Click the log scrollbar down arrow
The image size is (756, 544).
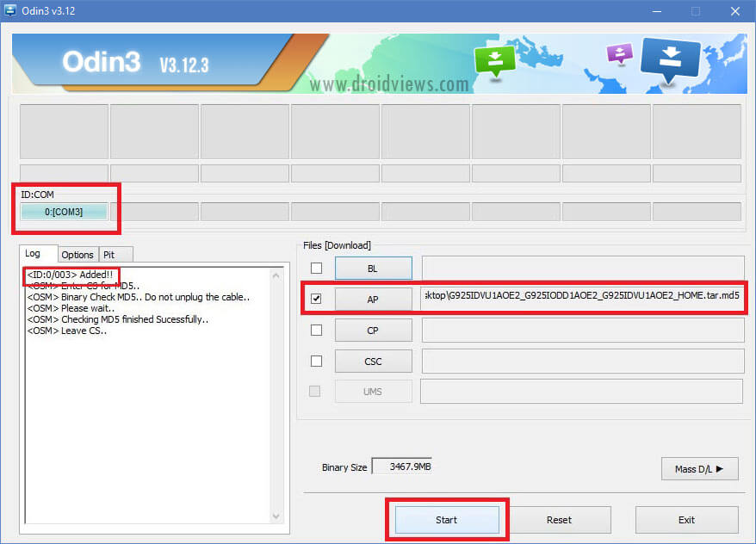(276, 516)
